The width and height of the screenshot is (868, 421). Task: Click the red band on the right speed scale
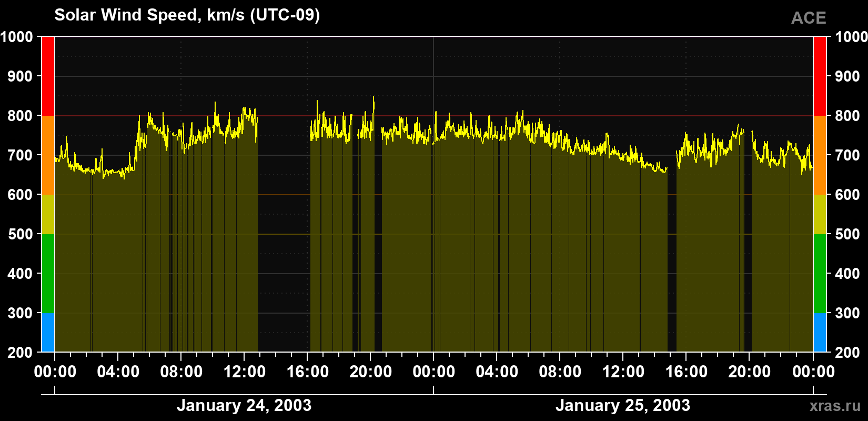pos(820,76)
